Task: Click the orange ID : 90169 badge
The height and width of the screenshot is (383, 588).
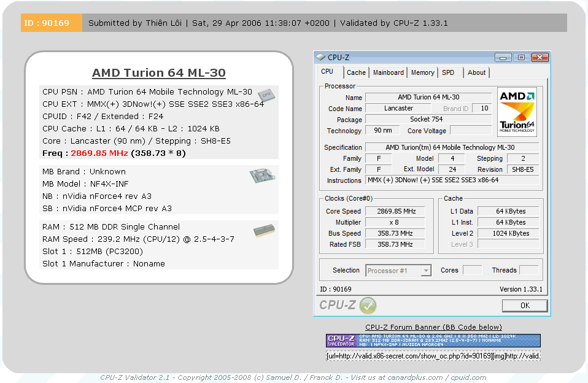Action: pyautogui.click(x=51, y=23)
